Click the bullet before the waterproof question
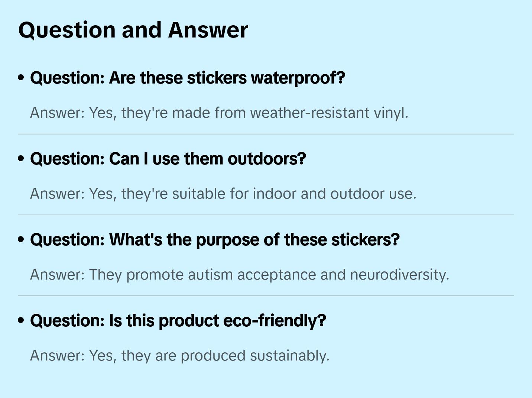 [21, 78]
